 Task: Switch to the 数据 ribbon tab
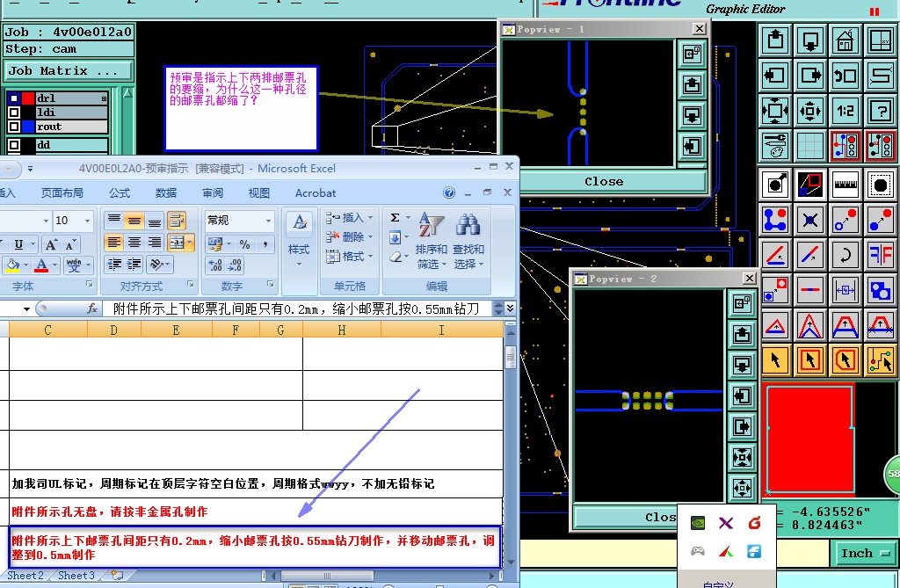point(166,193)
